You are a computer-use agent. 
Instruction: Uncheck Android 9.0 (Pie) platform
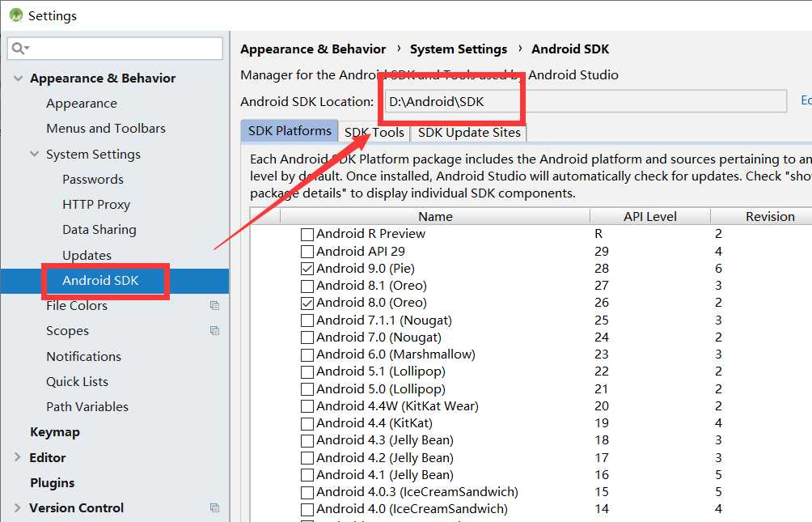tap(307, 269)
